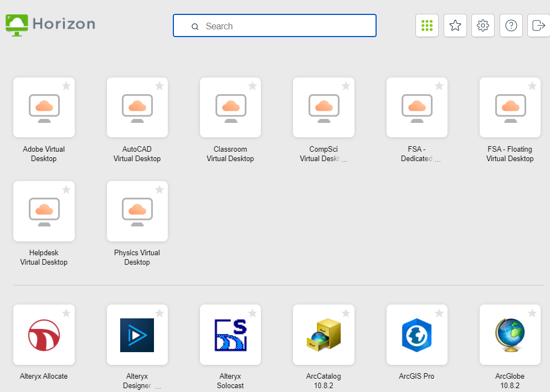Star the ArcGIS Pro tile
The height and width of the screenshot is (392, 550).
pyautogui.click(x=439, y=313)
